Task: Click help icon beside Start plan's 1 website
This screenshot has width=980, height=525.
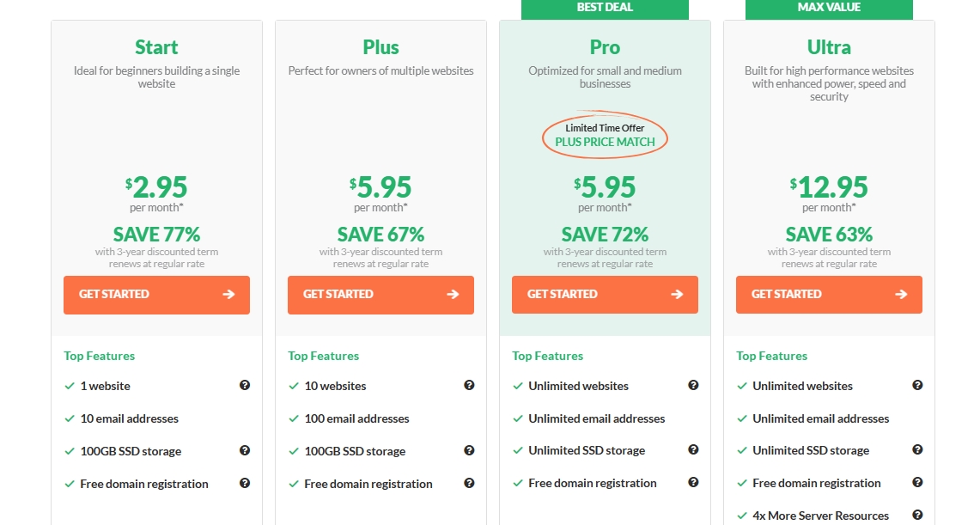Action: click(245, 386)
